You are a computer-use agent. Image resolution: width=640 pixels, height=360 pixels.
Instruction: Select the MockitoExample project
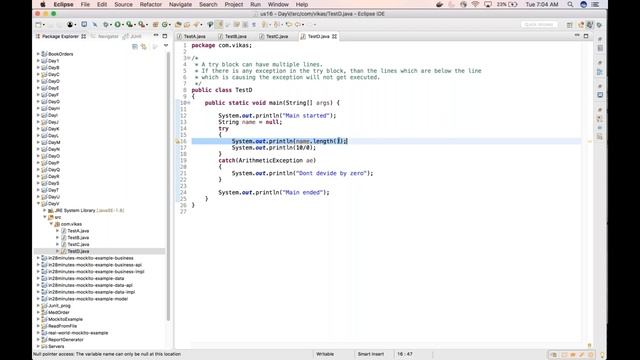[65, 319]
